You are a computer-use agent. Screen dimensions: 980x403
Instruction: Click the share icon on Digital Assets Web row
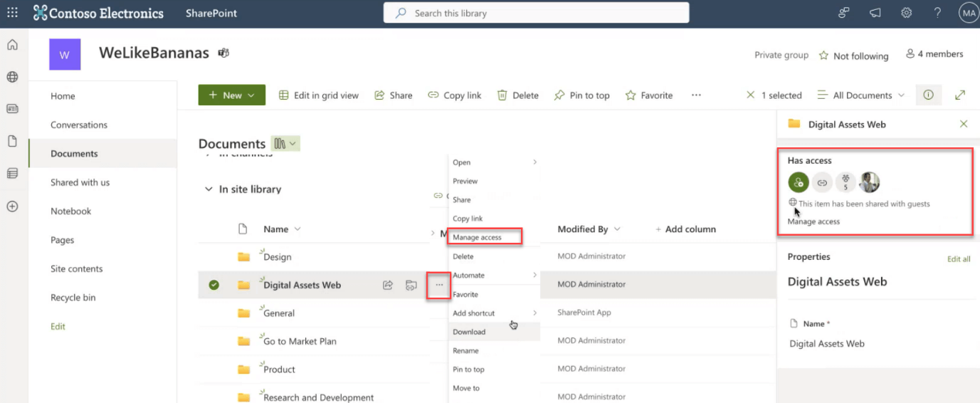coord(388,285)
